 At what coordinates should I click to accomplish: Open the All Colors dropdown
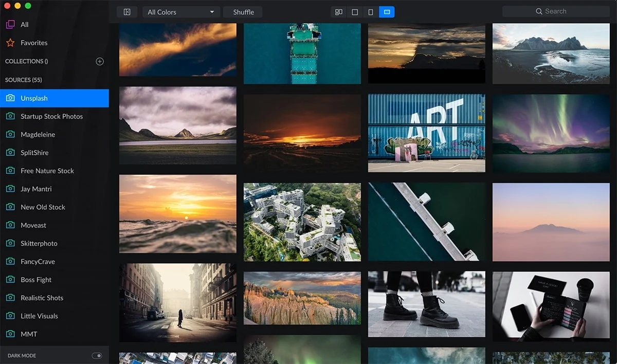pyautogui.click(x=181, y=12)
